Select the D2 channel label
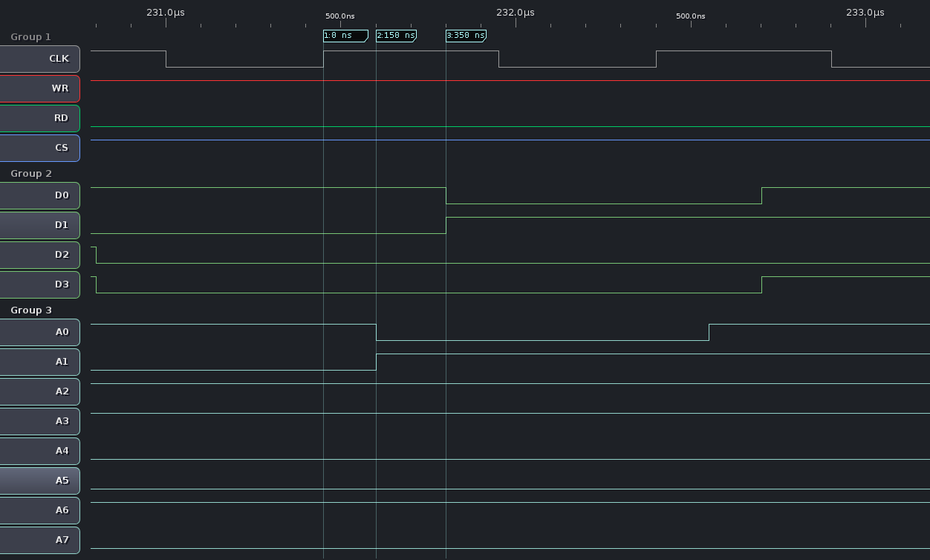The image size is (930, 560). click(x=39, y=255)
